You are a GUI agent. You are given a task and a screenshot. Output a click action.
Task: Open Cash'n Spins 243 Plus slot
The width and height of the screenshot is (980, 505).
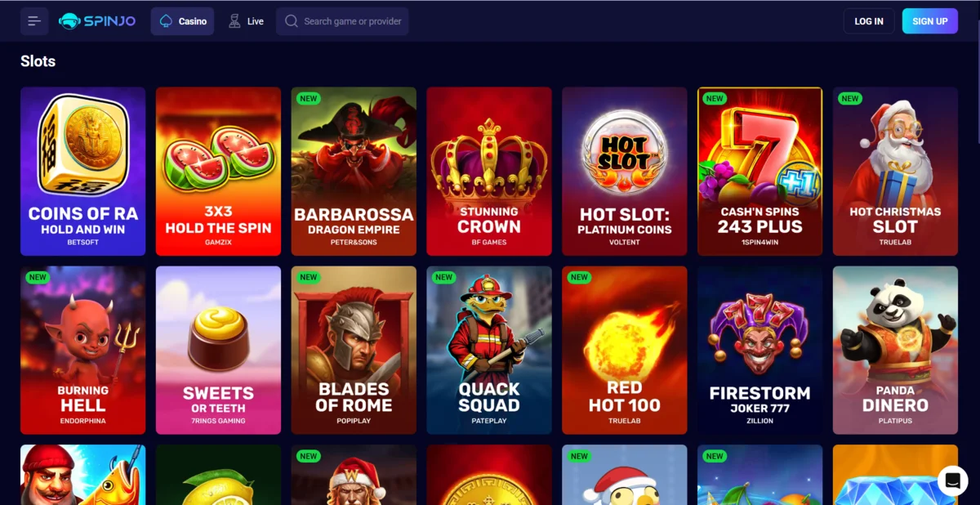[760, 172]
